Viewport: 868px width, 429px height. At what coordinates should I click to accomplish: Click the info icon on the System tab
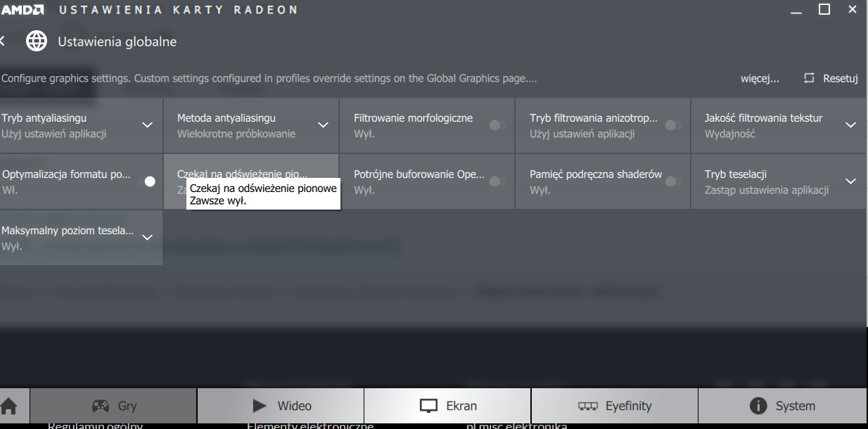tap(759, 406)
